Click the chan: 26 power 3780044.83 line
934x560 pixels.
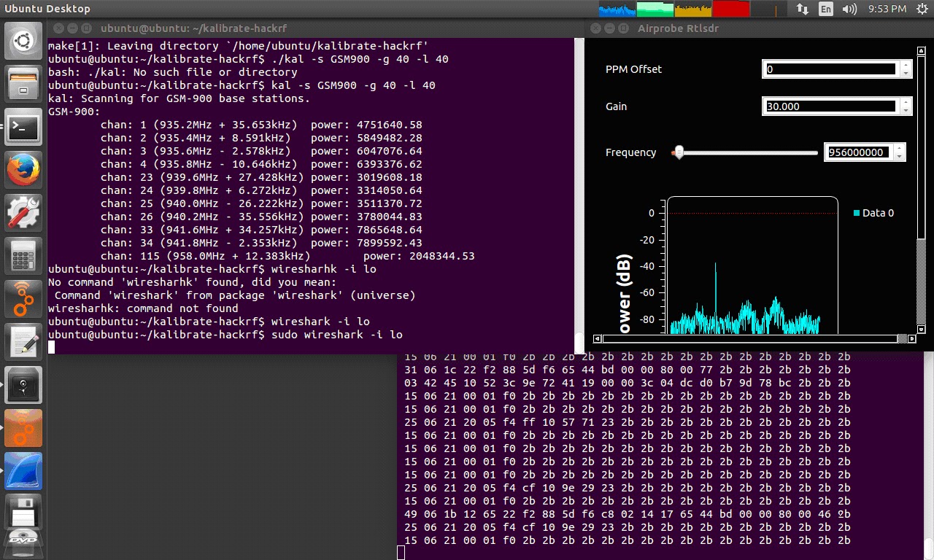[261, 217]
